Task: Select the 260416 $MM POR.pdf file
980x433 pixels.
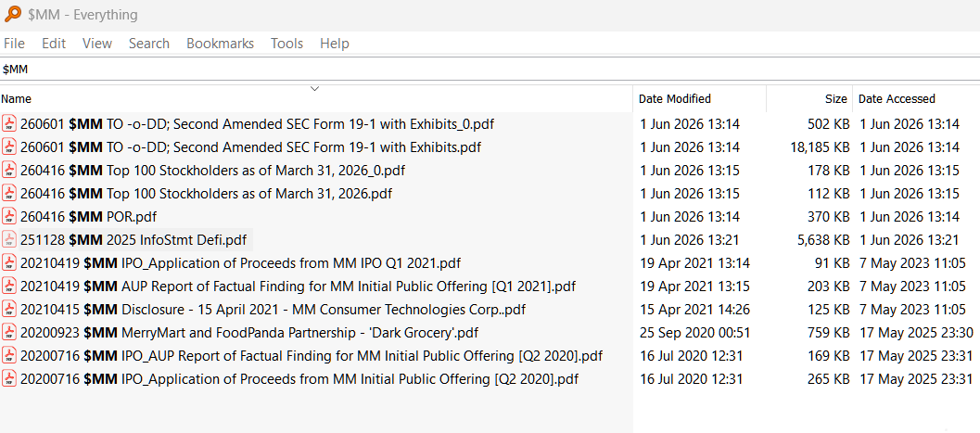Action: tap(88, 216)
